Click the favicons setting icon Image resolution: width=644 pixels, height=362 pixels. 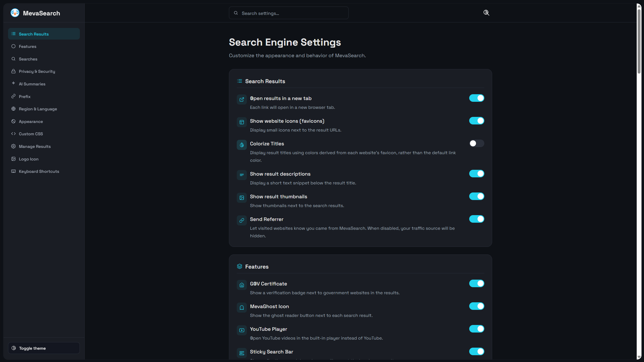pyautogui.click(x=242, y=122)
